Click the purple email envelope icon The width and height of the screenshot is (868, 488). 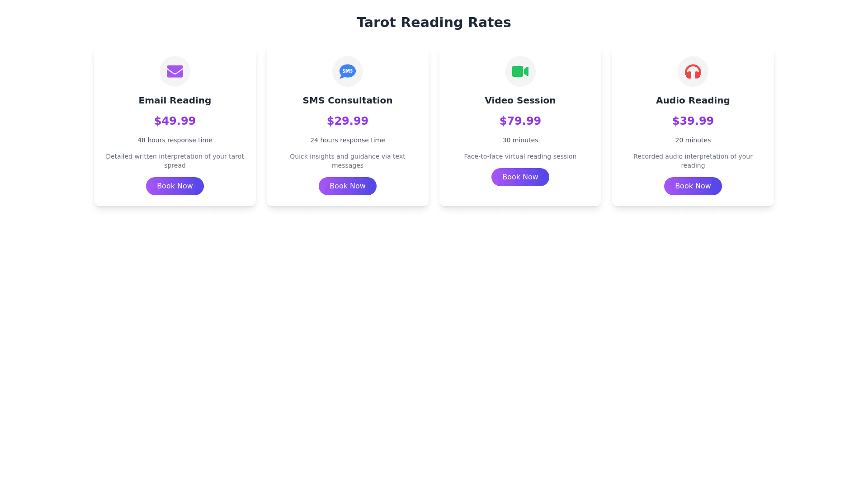pyautogui.click(x=175, y=71)
